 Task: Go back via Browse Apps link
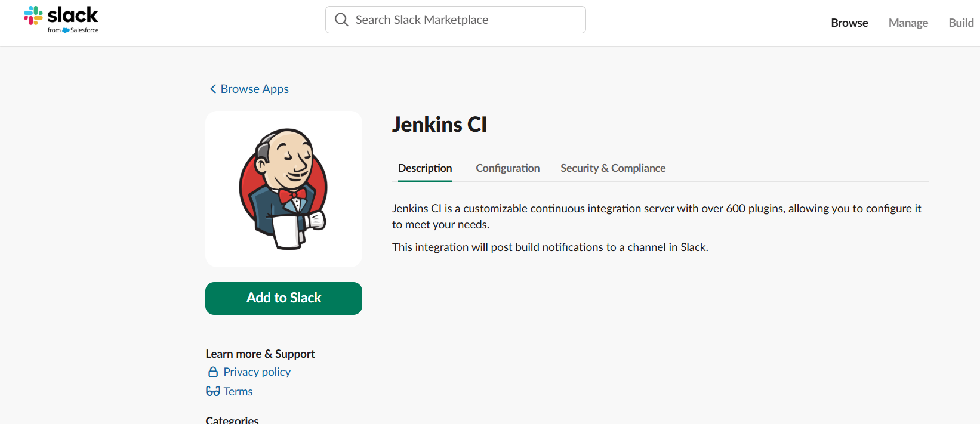point(254,89)
